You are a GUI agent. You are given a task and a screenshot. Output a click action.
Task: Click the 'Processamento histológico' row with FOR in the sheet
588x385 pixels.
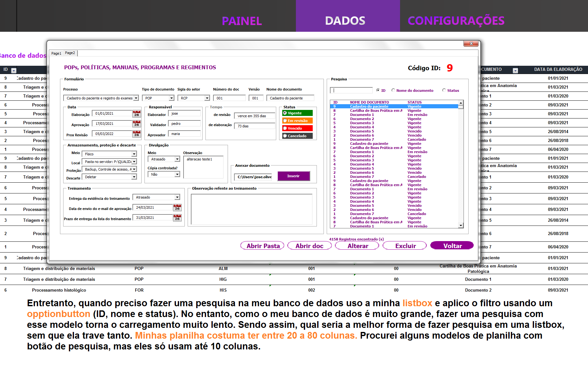(294, 290)
